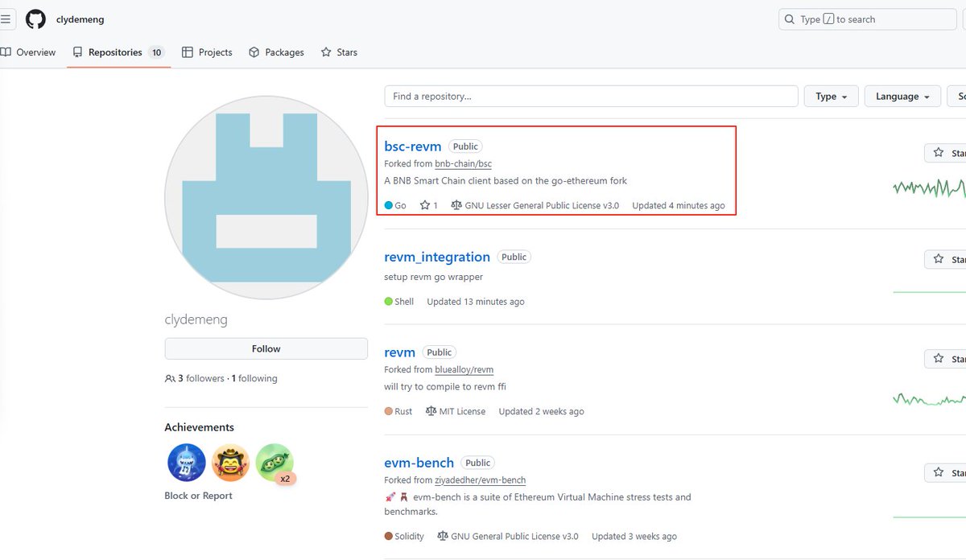Click the star count icon on bsc-revm

point(425,205)
